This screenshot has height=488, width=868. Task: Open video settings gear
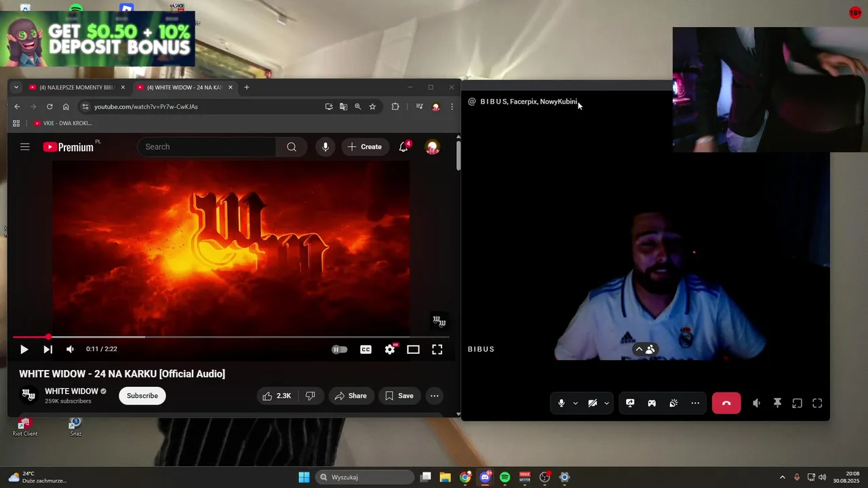[x=390, y=349]
